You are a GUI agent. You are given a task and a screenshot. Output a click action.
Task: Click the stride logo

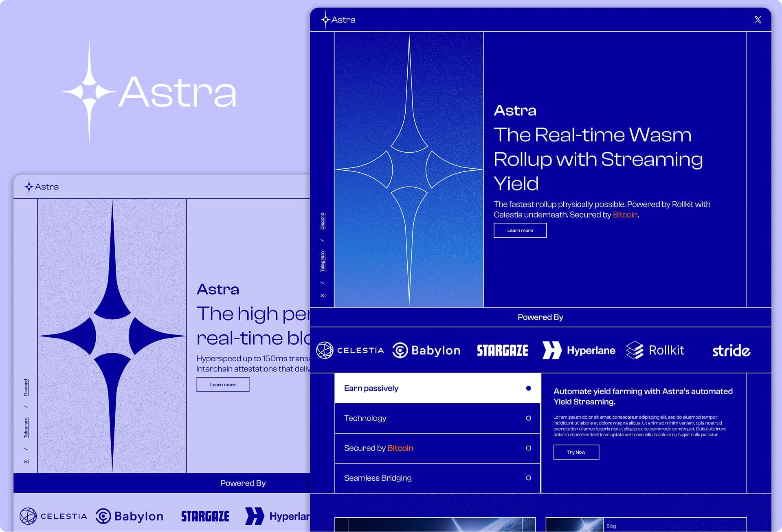[x=731, y=350]
